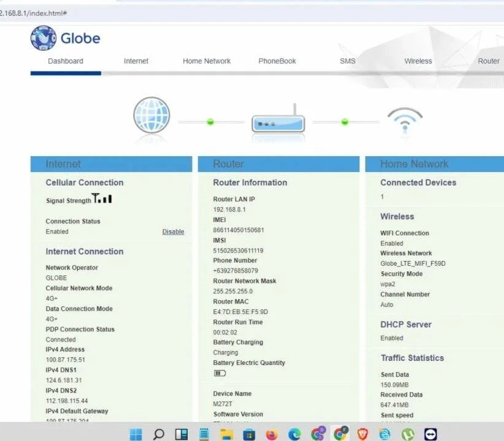Open File Explorer from taskbar
Viewport: 504px width, 441px height.
[226, 434]
